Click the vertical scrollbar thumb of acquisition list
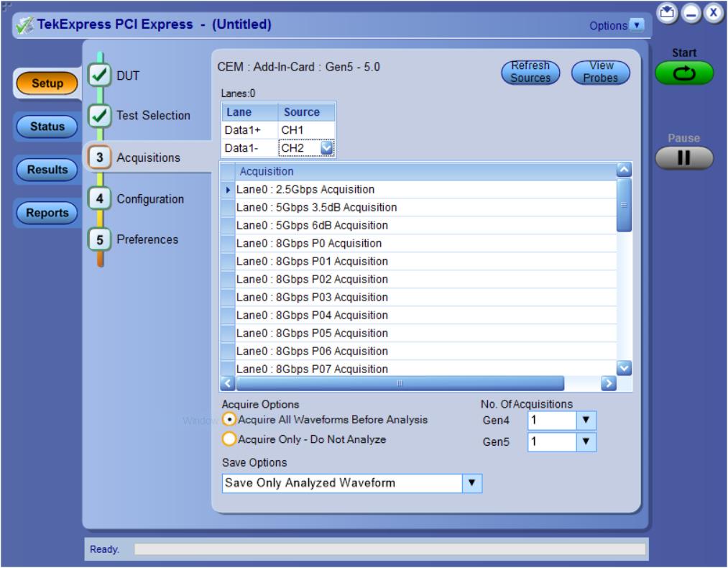728x568 pixels. [624, 205]
